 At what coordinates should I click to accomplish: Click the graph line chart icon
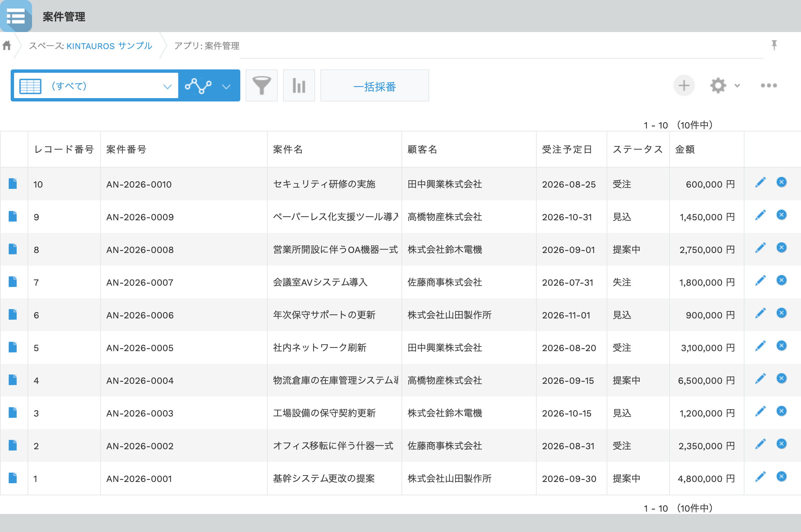(x=199, y=86)
